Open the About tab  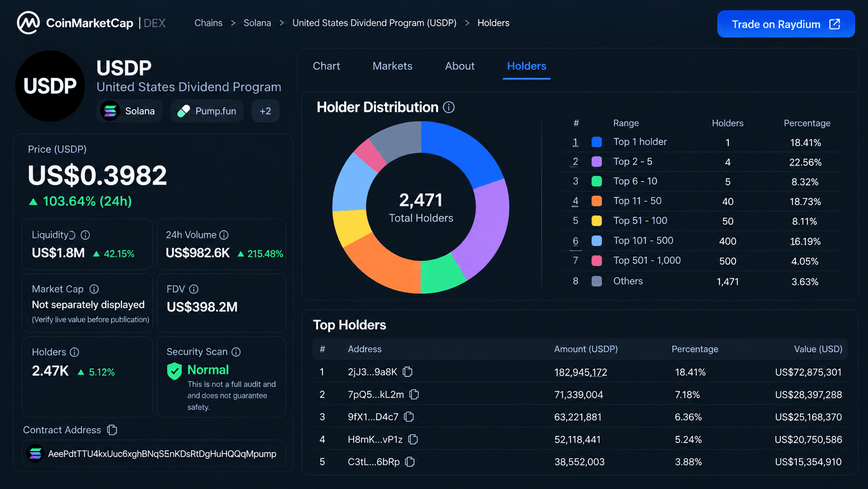point(459,66)
